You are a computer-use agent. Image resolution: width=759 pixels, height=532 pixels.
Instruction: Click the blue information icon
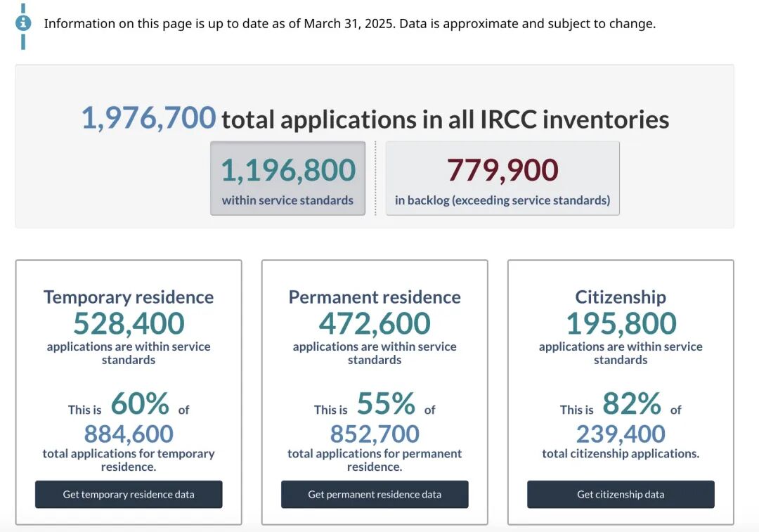[x=23, y=23]
